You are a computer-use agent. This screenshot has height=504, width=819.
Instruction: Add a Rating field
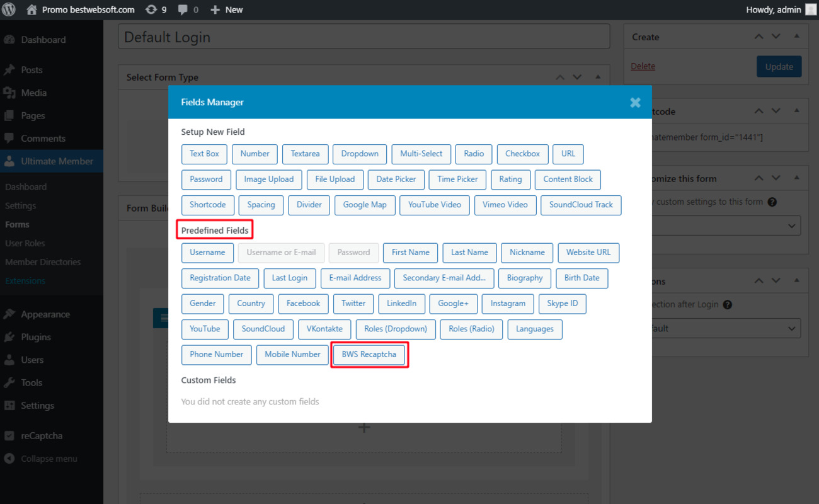[x=510, y=179]
